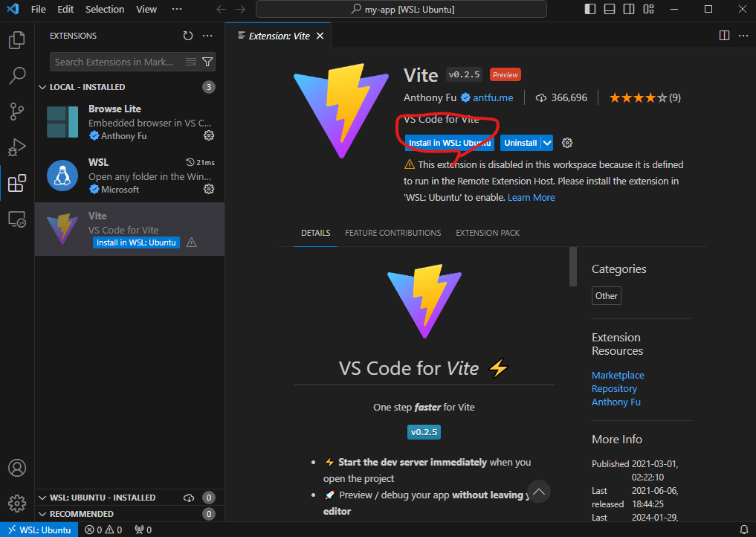
Task: Select WSL extension in list
Action: [129, 176]
